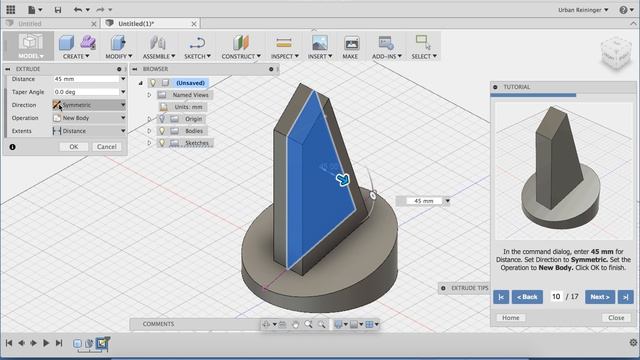Screen dimensions: 640x360
Task: Click the Pan hand tool
Action: click(x=295, y=324)
